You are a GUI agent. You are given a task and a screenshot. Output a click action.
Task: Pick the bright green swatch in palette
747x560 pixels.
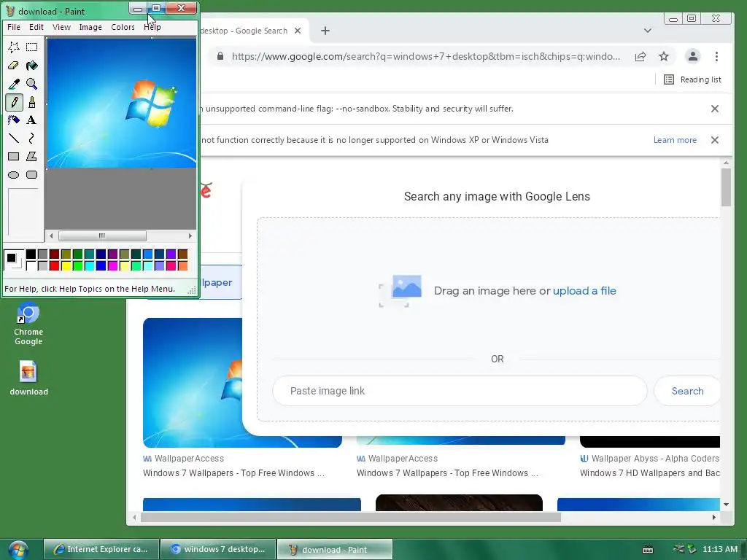[77, 265]
